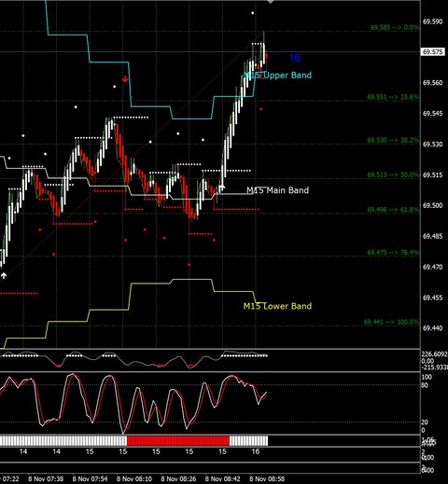Click price scale value 69.470
Image resolution: width=448 pixels, height=484 pixels.
point(433,267)
